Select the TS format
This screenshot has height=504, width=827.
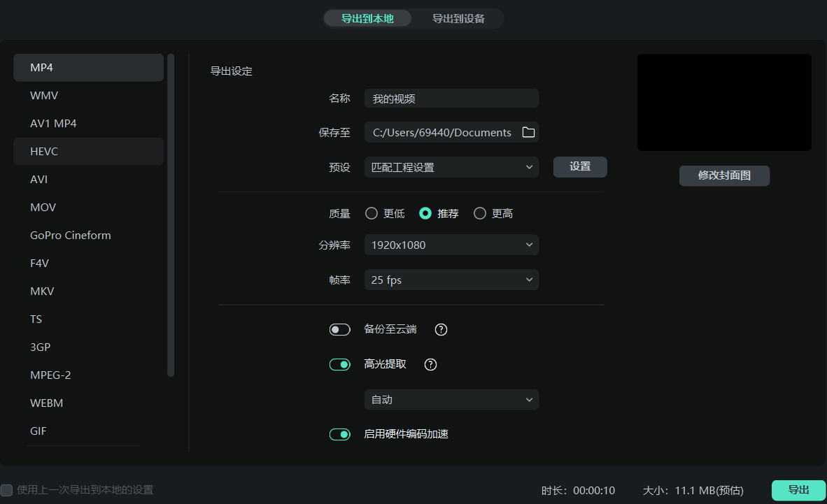89,319
